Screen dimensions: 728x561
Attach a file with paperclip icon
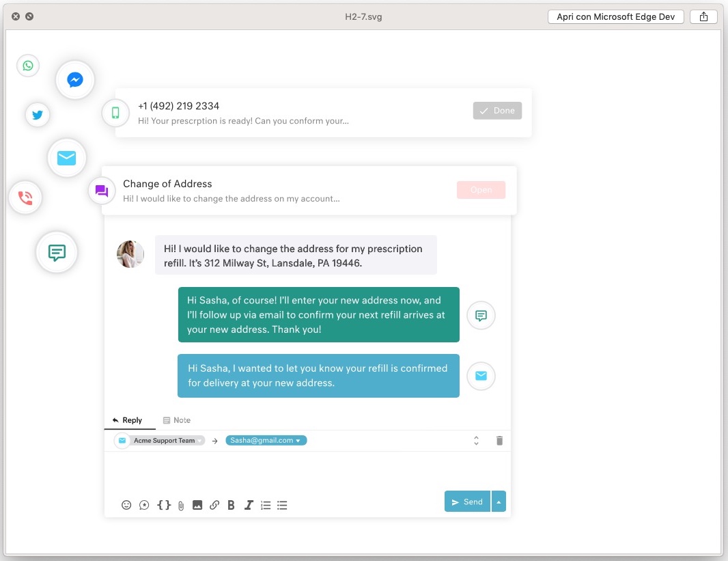point(181,505)
